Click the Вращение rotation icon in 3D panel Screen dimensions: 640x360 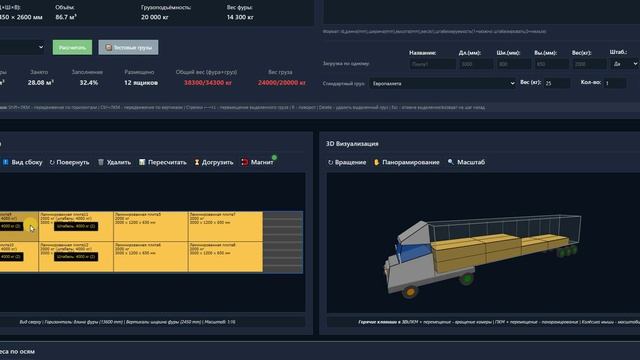pyautogui.click(x=330, y=162)
